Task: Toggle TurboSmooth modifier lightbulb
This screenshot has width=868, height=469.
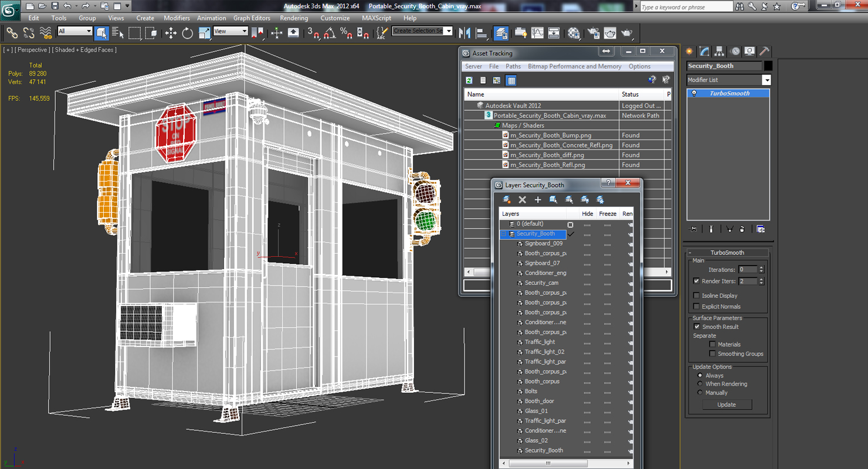Action: (x=694, y=93)
